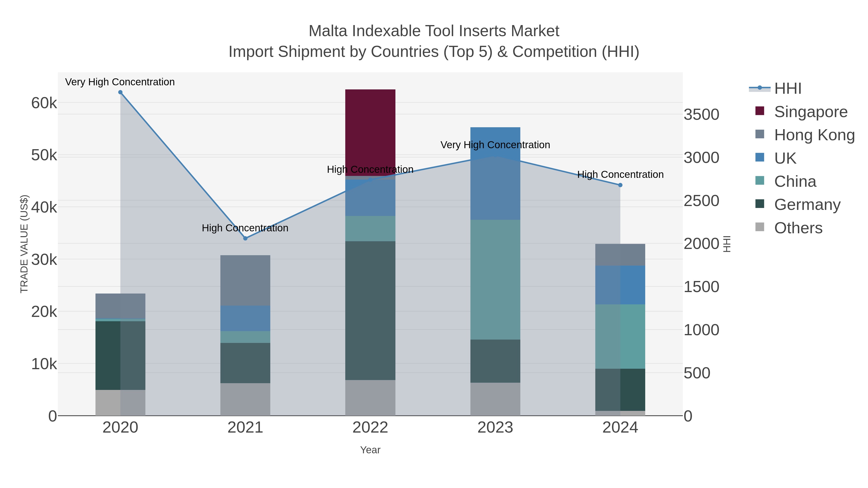Select the 2020 HHI data point
This screenshot has height=488, width=868.
click(x=120, y=92)
